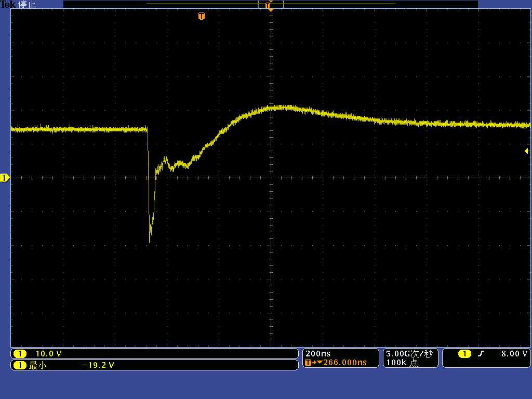
Task: Click the 8.00 V trigger level readout
Action: point(514,354)
